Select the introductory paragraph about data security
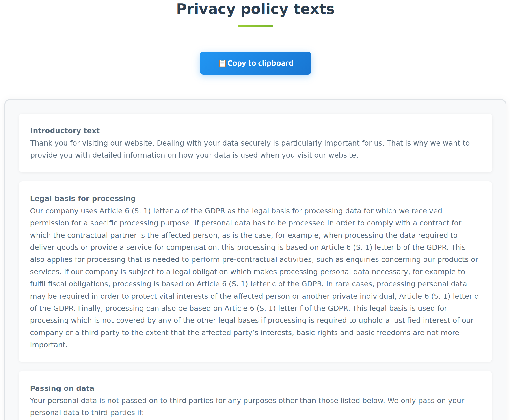 [249, 149]
